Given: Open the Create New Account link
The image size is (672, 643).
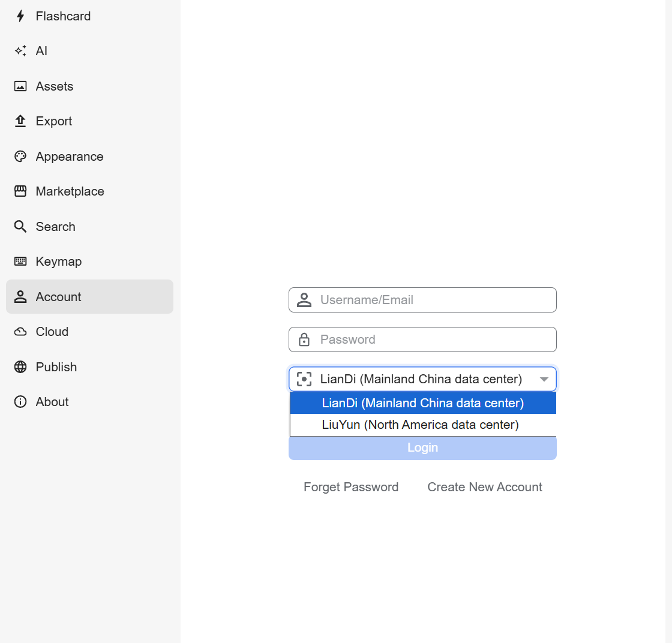Looking at the screenshot, I should click(x=484, y=487).
